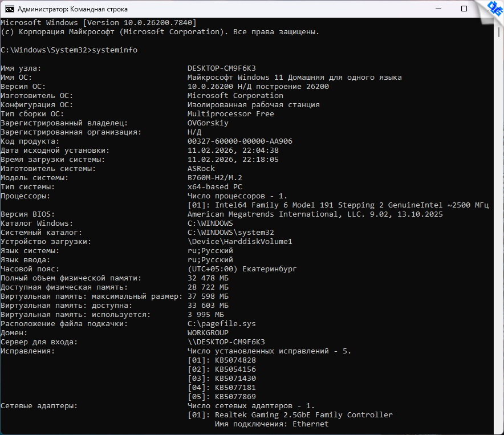Click hotfix entry 'KB5071430'

click(235, 379)
